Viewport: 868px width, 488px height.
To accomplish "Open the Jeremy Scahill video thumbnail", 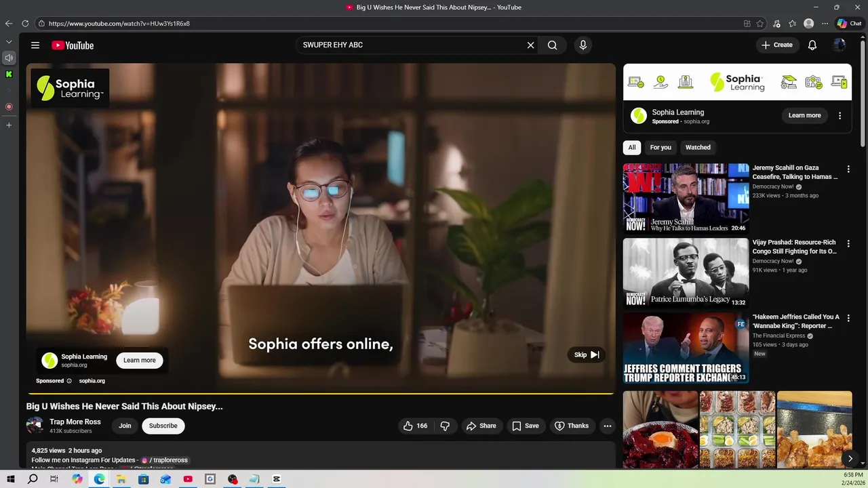I will coord(686,199).
